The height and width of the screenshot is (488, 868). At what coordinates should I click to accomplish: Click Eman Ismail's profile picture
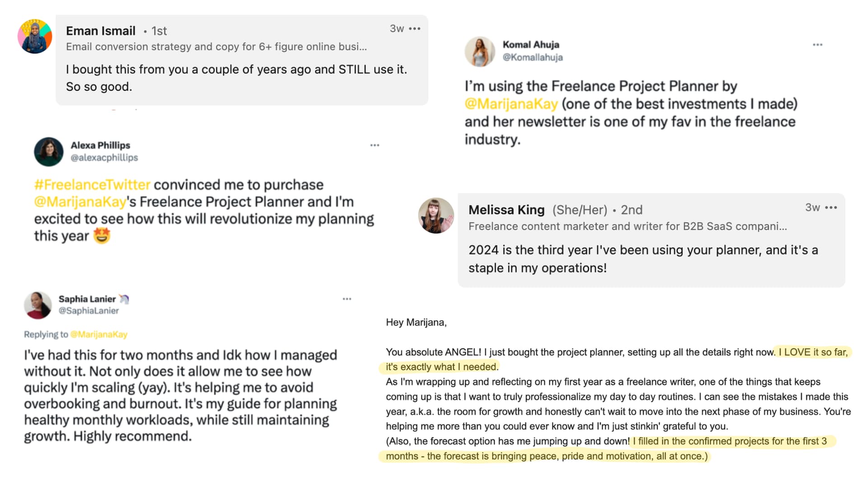(x=35, y=37)
